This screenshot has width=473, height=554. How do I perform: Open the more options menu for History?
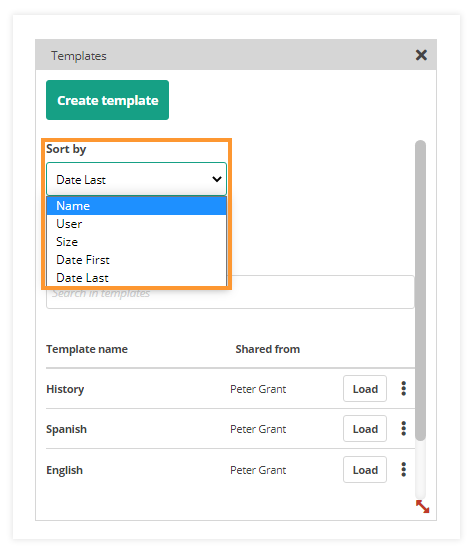coord(404,389)
